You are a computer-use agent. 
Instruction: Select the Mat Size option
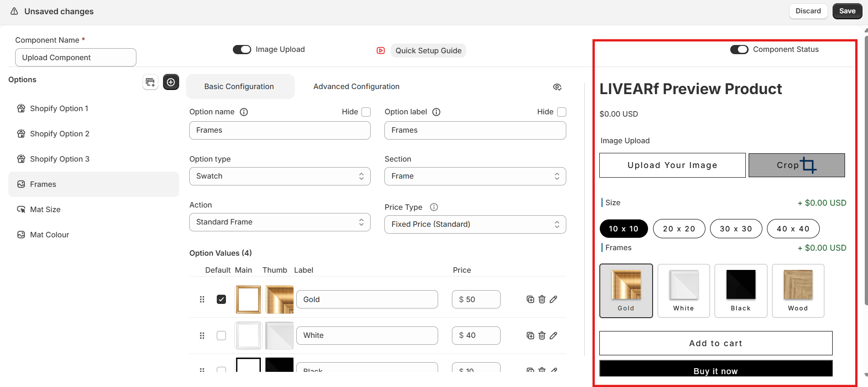94,209
